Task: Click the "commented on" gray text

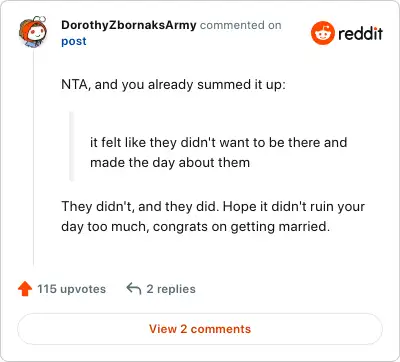Action: tap(241, 25)
